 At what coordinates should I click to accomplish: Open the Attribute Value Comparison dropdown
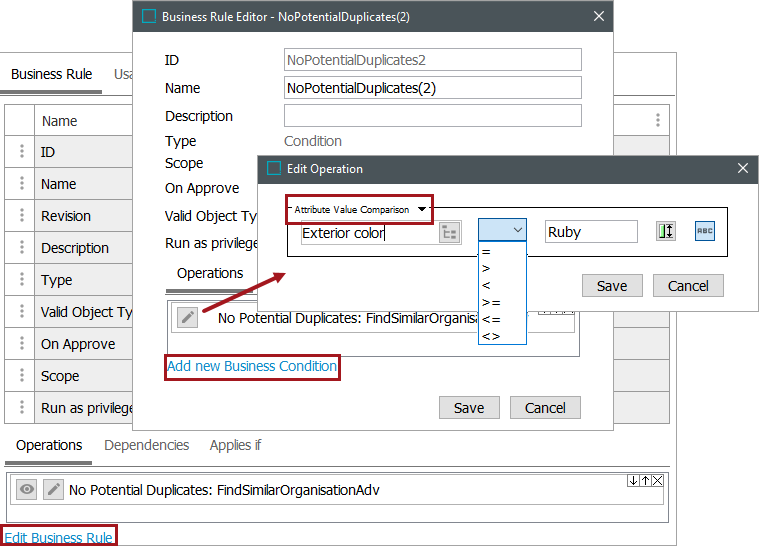[361, 210]
